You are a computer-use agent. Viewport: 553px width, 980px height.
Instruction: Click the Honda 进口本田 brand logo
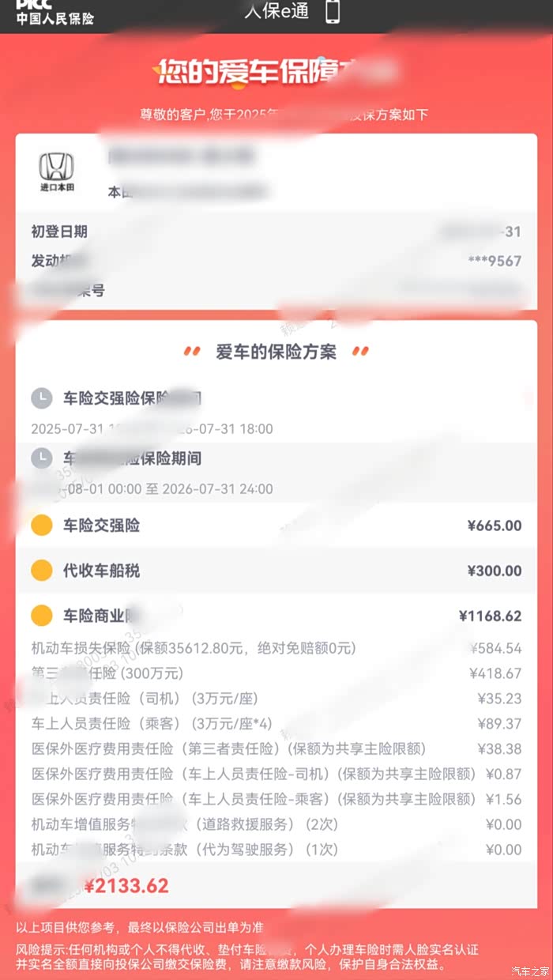point(57,172)
